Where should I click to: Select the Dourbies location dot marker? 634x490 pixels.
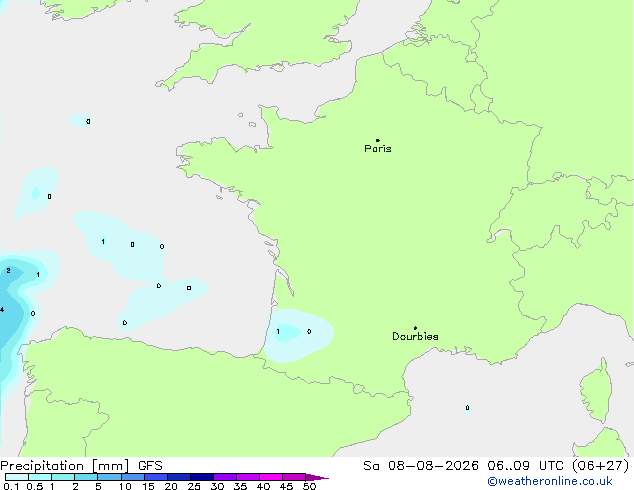(x=415, y=328)
